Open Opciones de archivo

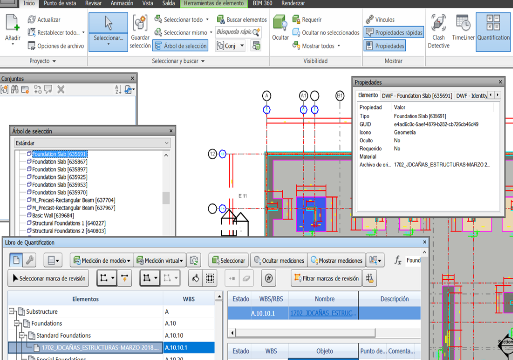point(56,46)
